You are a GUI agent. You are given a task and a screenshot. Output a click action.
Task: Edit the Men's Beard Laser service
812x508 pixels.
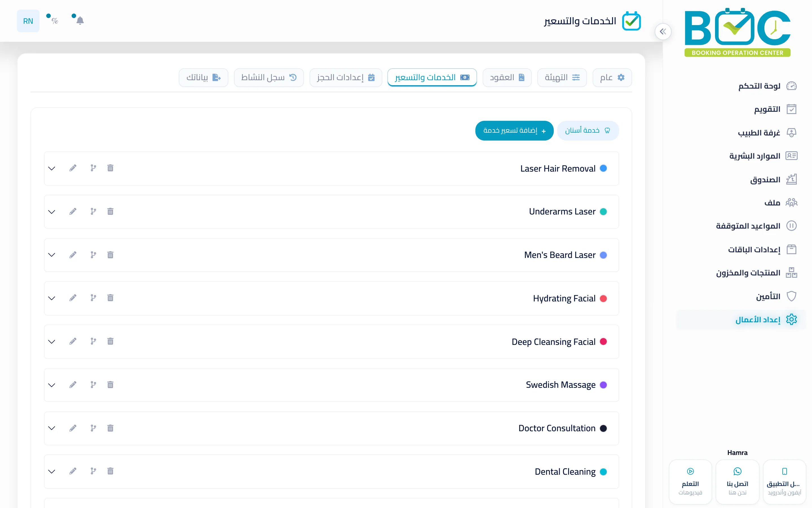click(x=73, y=255)
